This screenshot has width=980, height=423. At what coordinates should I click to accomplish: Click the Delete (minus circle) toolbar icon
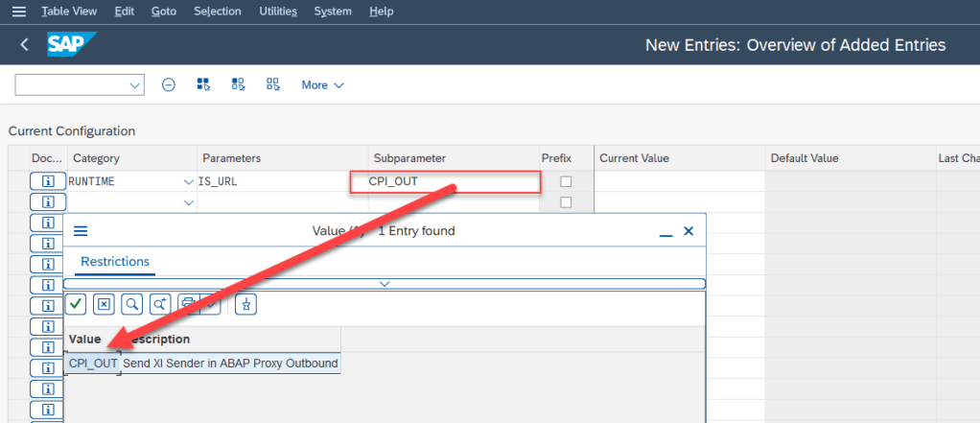pyautogui.click(x=169, y=84)
